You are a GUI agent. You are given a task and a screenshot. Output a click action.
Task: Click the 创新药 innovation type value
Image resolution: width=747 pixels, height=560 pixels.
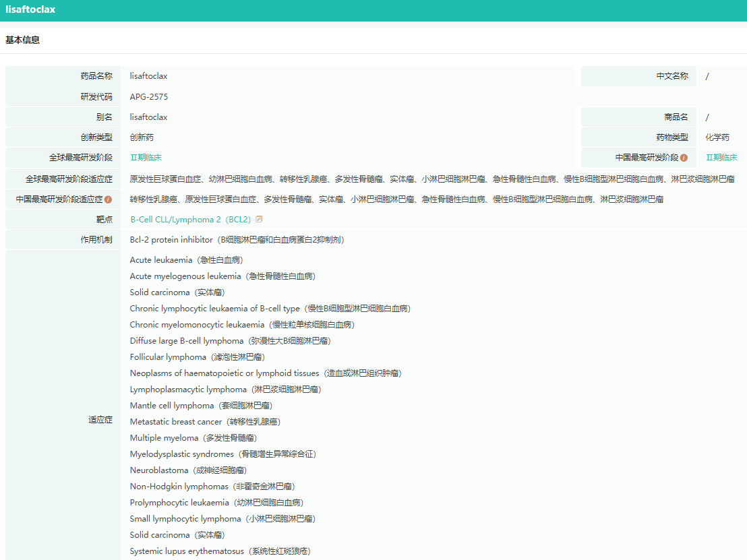[x=142, y=137]
